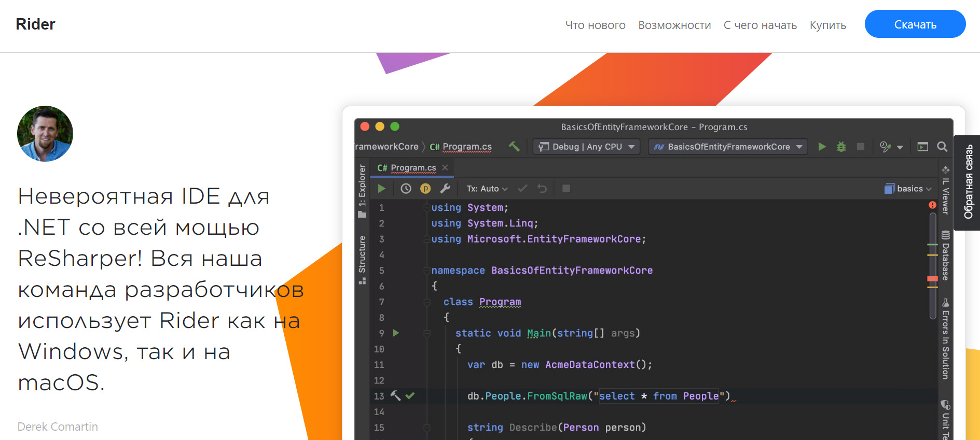This screenshot has width=980, height=440.
Task: Close the Program.cs editor tab
Action: click(x=445, y=168)
